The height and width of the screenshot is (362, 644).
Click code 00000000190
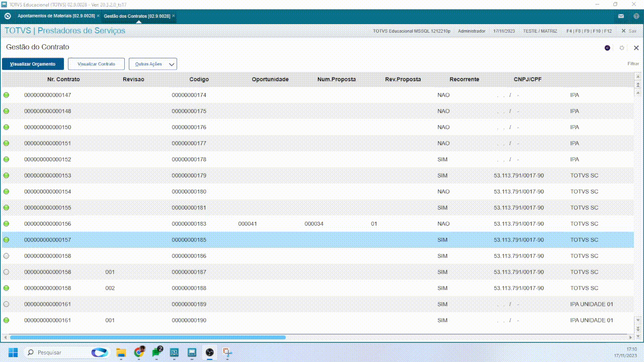coord(189,320)
